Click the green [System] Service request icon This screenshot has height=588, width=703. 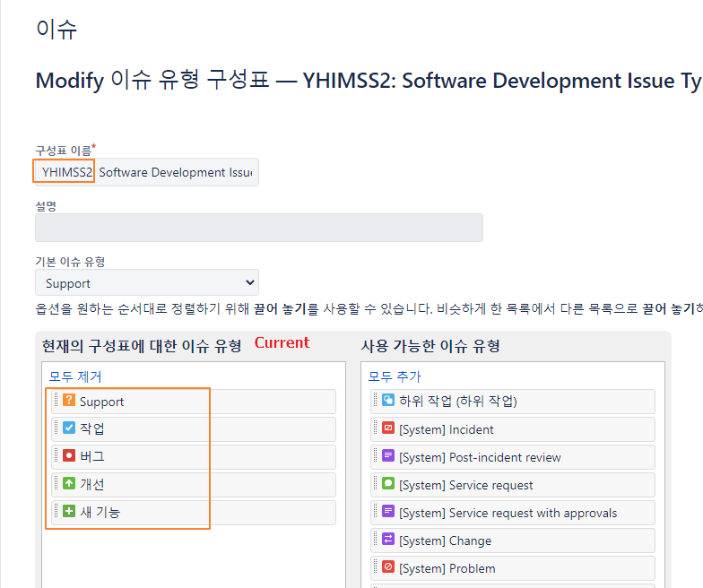coord(387,483)
